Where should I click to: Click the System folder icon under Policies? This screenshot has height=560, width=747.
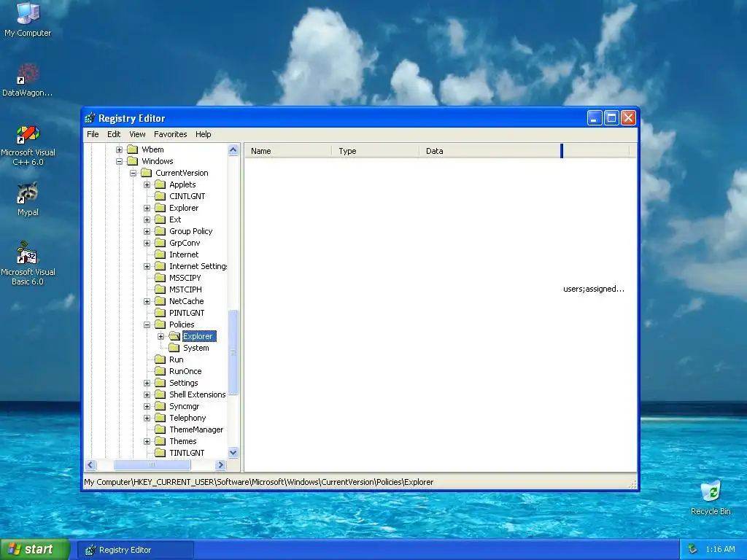174,348
